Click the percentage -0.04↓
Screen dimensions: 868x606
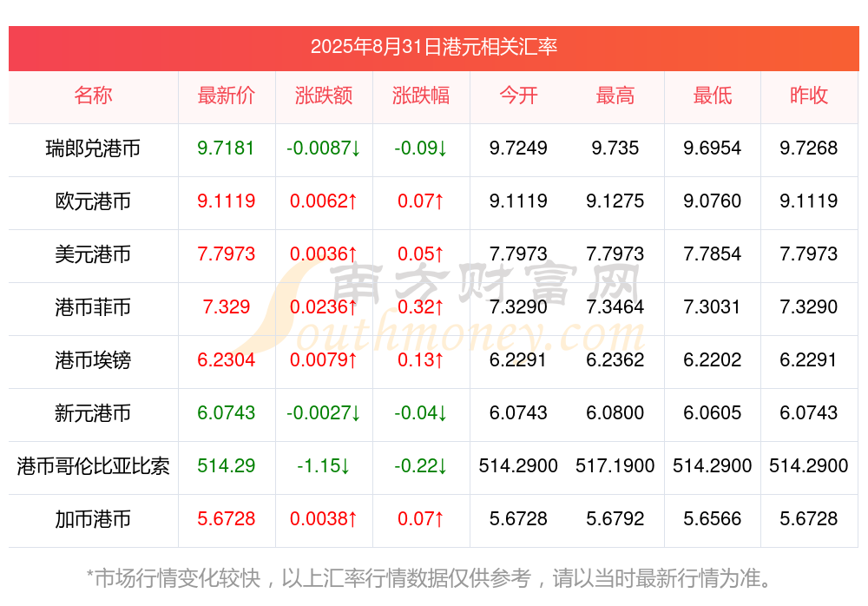coord(421,412)
